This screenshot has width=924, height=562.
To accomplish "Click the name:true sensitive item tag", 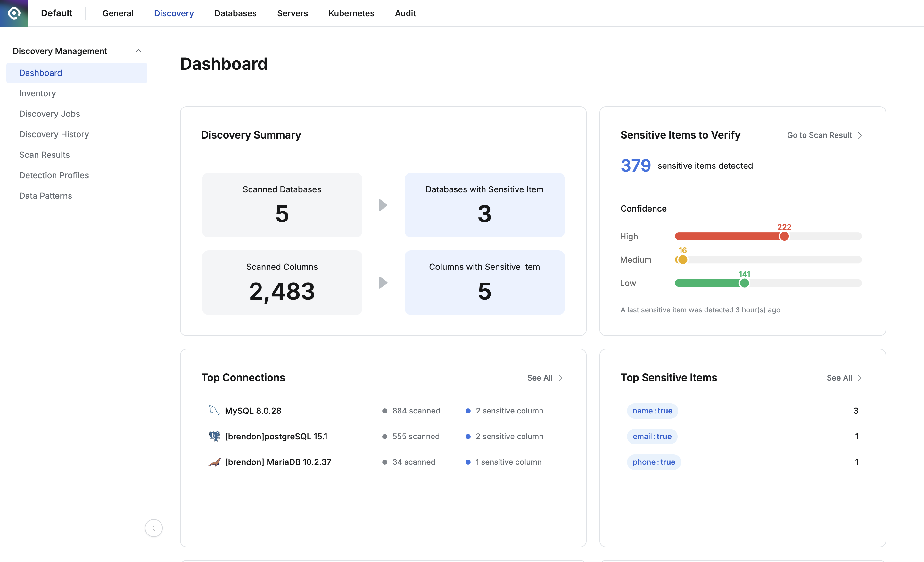I will [x=652, y=411].
